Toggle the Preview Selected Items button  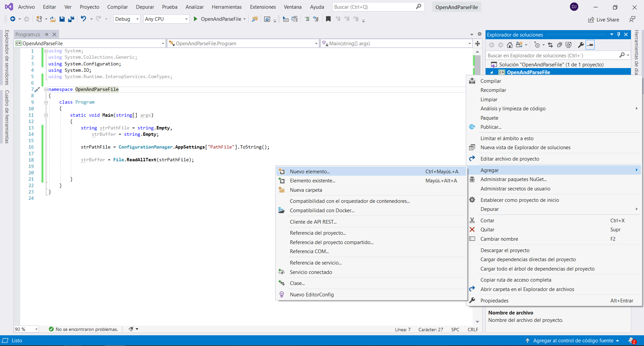590,45
